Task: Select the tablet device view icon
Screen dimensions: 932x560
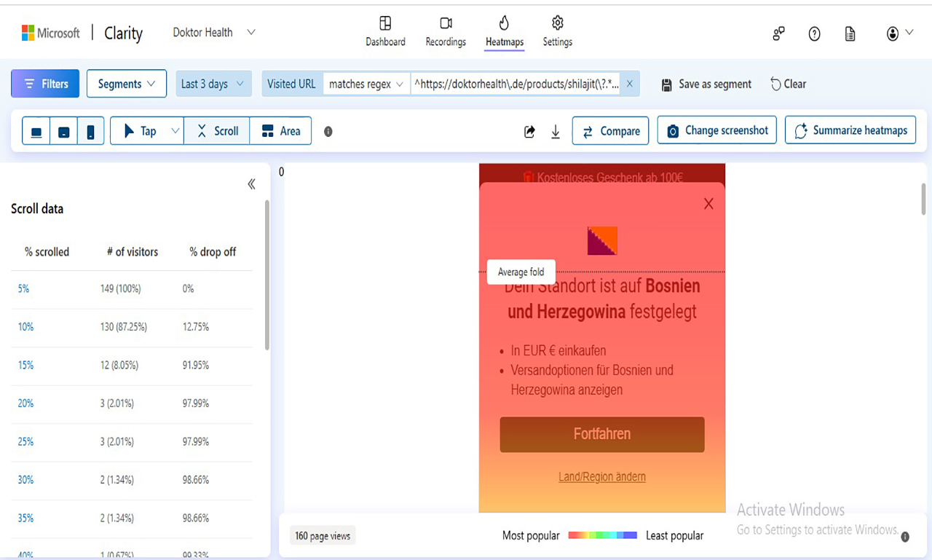Action: coord(64,132)
